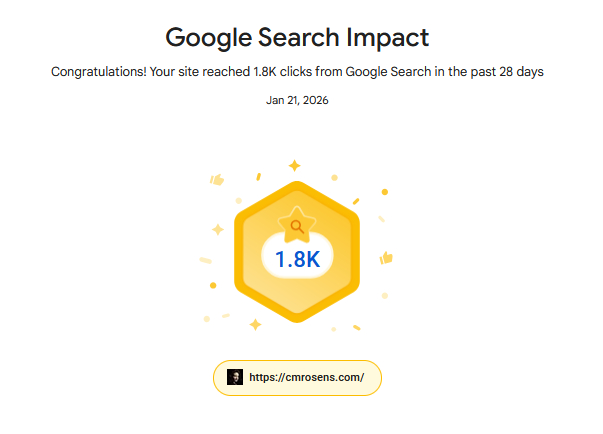The image size is (603, 434).
Task: Click the site favicon in the URL chip
Action: (x=235, y=378)
